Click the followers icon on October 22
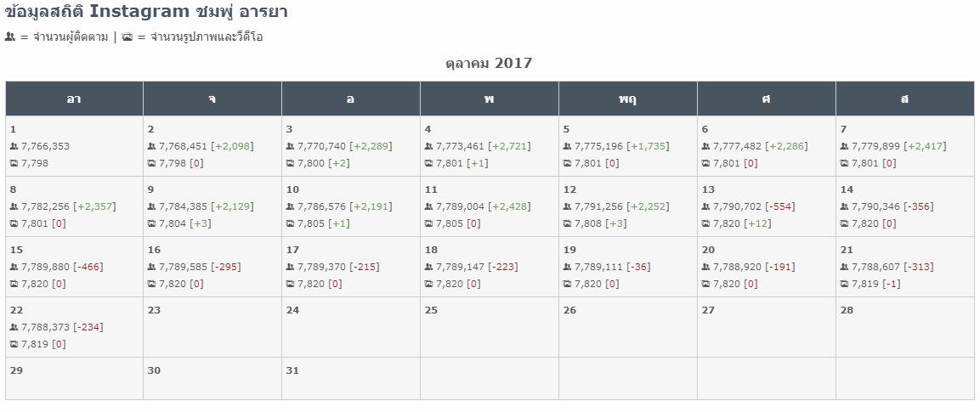 coord(14,327)
